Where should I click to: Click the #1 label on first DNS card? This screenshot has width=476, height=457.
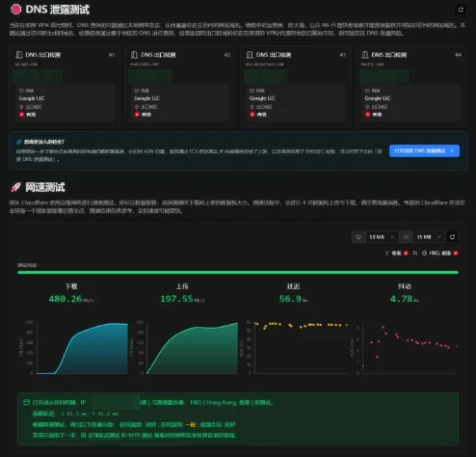(x=112, y=55)
